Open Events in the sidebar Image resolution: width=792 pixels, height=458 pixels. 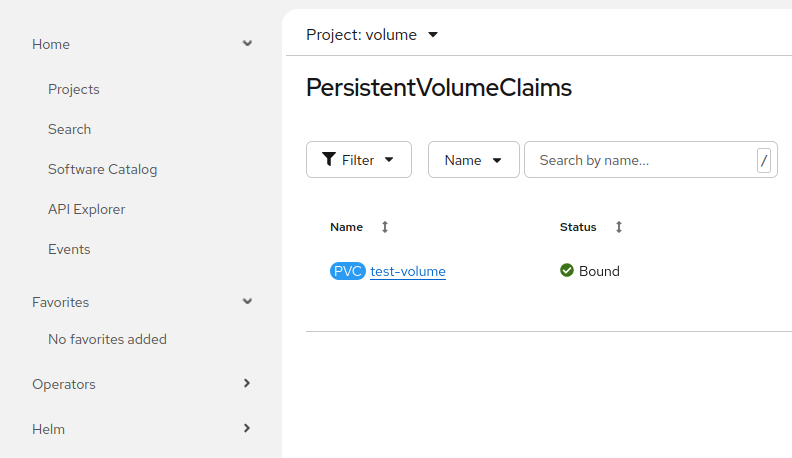[70, 249]
